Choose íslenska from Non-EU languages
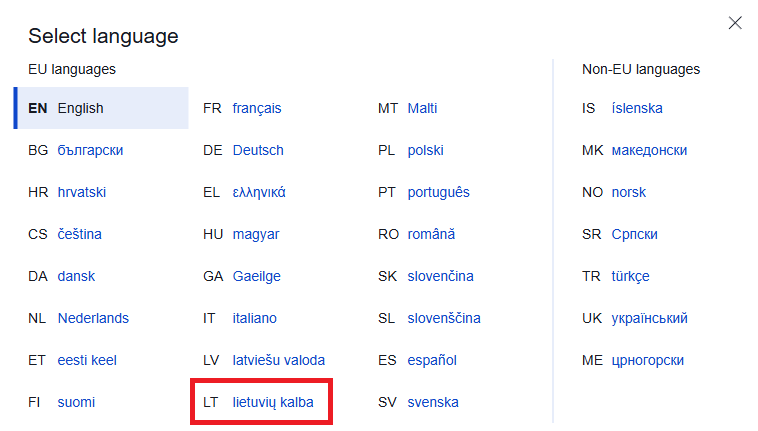 tap(637, 108)
